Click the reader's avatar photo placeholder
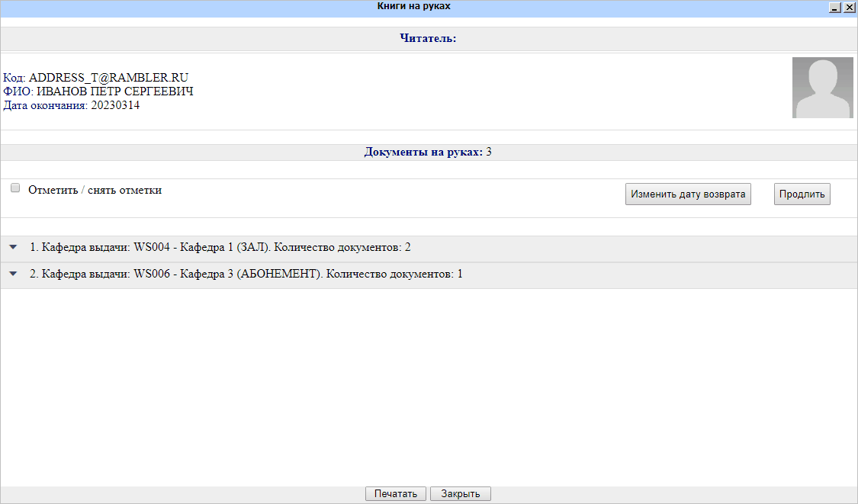 point(822,88)
